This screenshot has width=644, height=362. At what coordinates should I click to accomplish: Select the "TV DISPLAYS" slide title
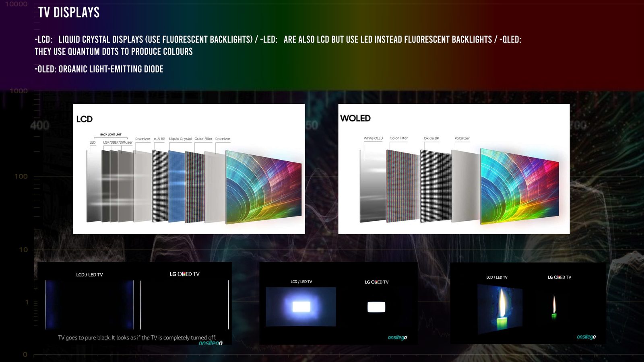pyautogui.click(x=69, y=12)
